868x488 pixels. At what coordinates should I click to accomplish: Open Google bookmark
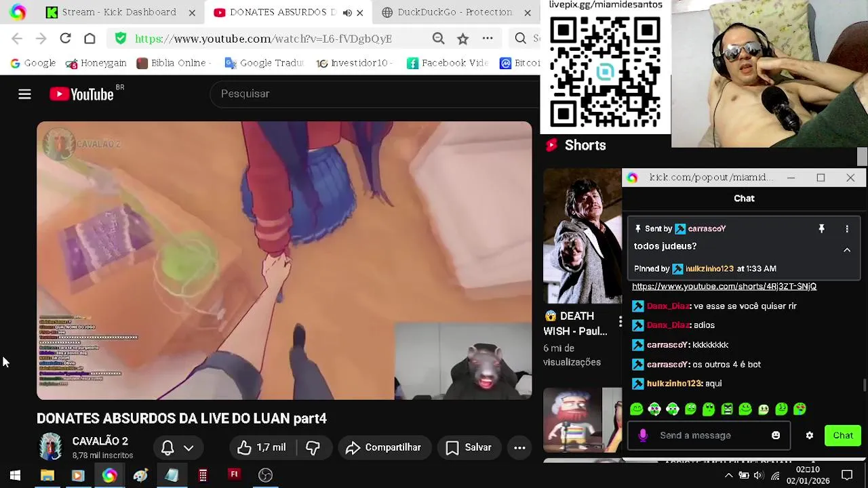coord(33,63)
